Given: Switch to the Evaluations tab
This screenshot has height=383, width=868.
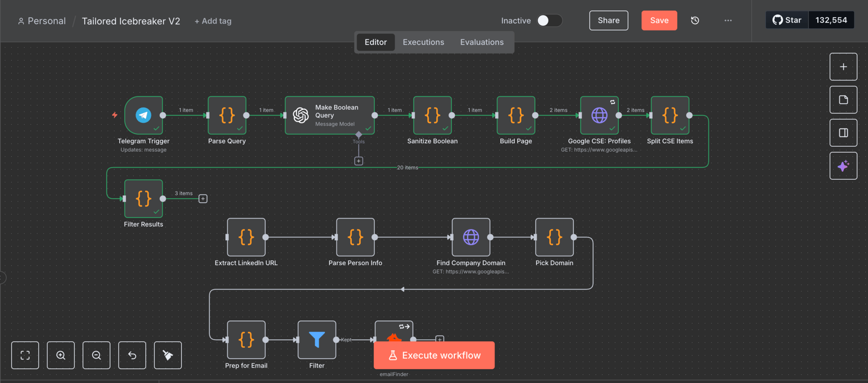Looking at the screenshot, I should (481, 42).
